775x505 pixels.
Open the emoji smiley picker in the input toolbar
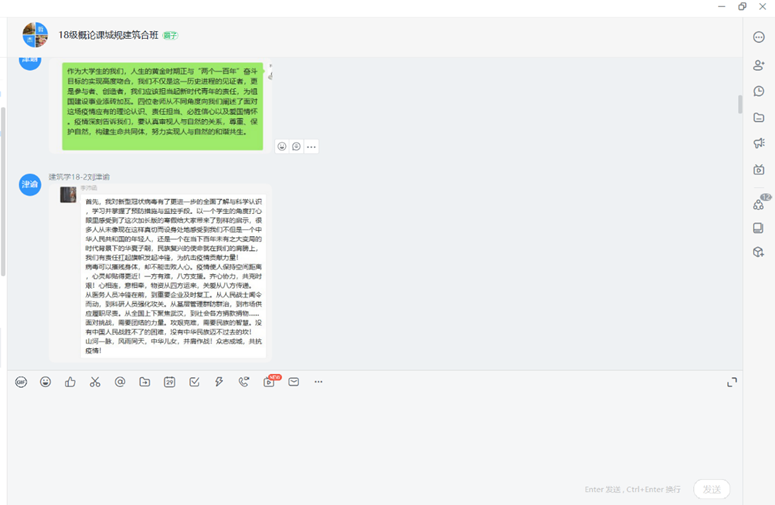click(45, 382)
